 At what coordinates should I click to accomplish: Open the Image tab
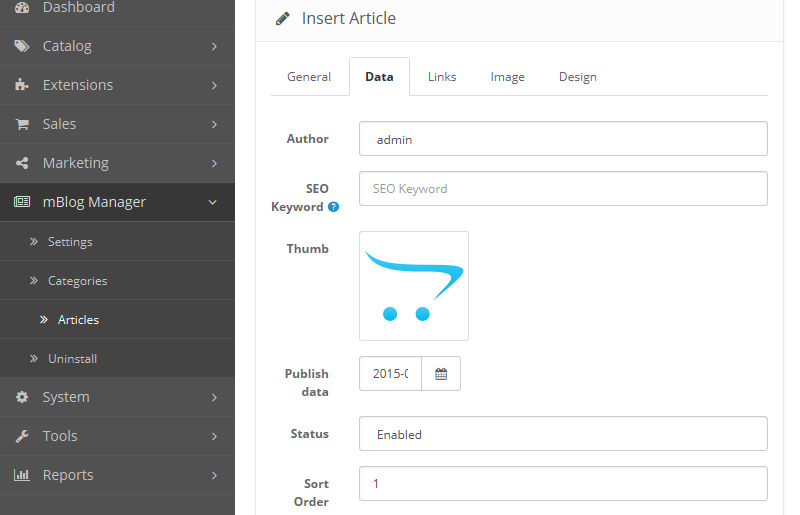pyautogui.click(x=507, y=77)
